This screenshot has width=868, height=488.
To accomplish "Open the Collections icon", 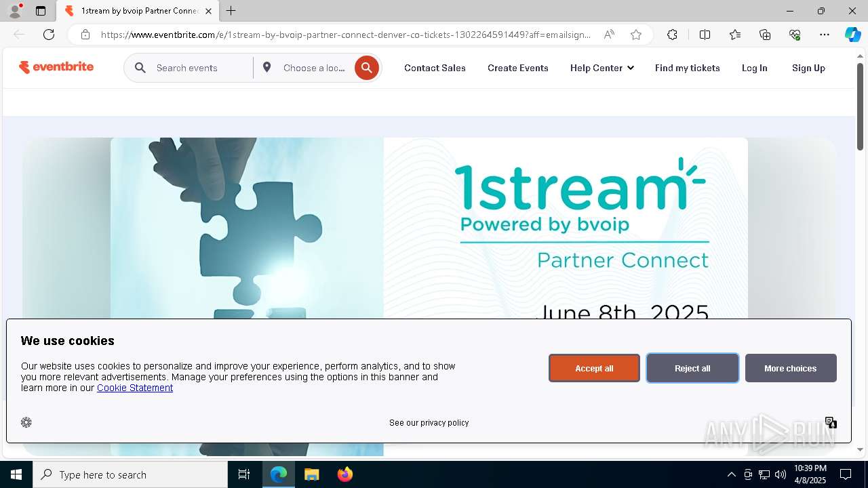I will pyautogui.click(x=765, y=35).
